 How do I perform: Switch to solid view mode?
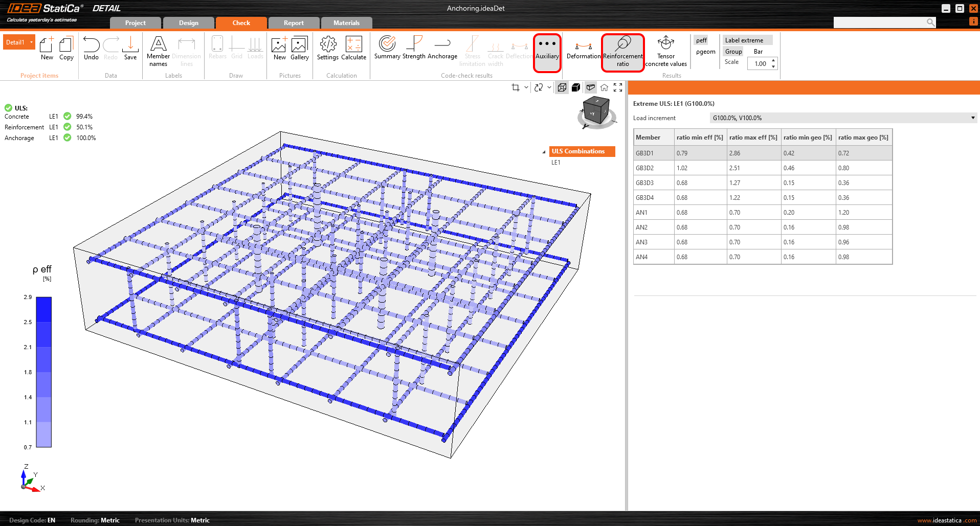tap(576, 87)
